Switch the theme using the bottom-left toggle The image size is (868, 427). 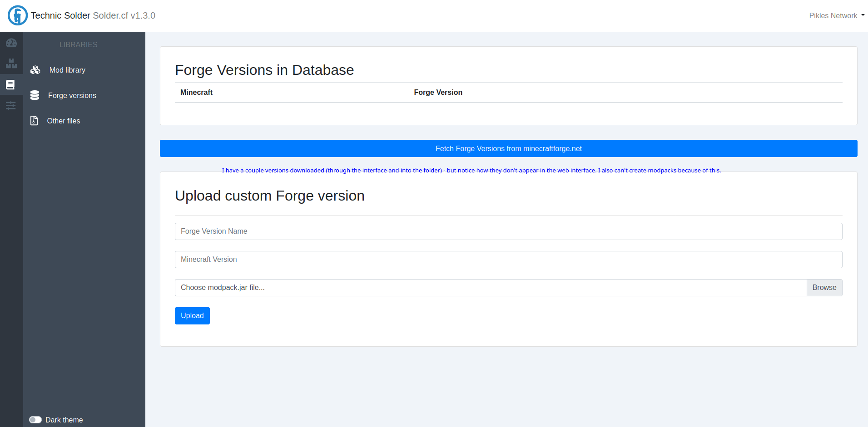[35, 420]
